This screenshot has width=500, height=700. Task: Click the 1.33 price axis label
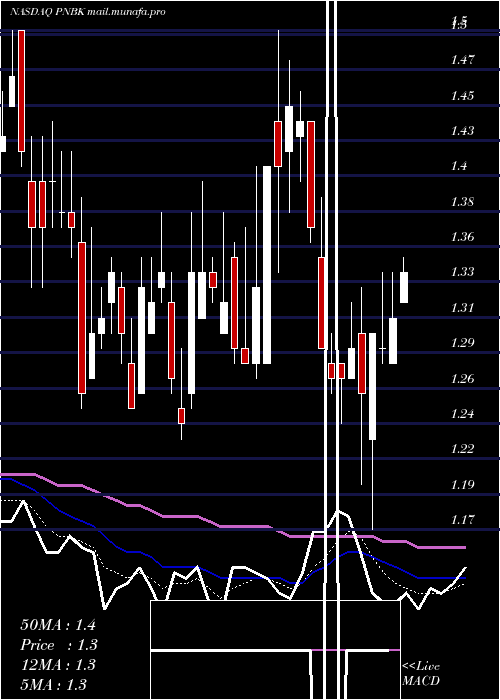pos(462,271)
